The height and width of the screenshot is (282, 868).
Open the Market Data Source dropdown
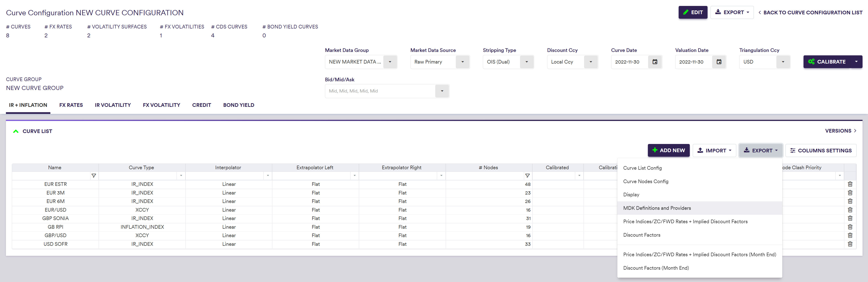tap(462, 62)
